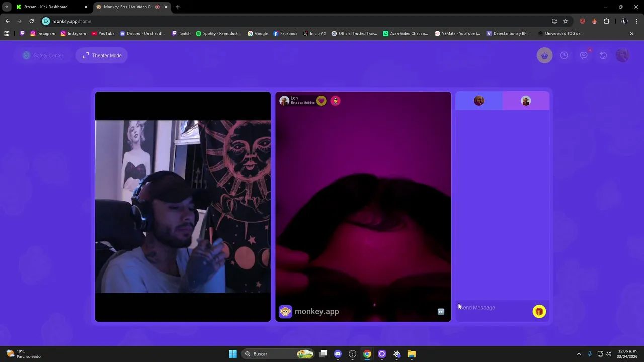
Task: Open the Discord bookmark
Action: (142, 34)
